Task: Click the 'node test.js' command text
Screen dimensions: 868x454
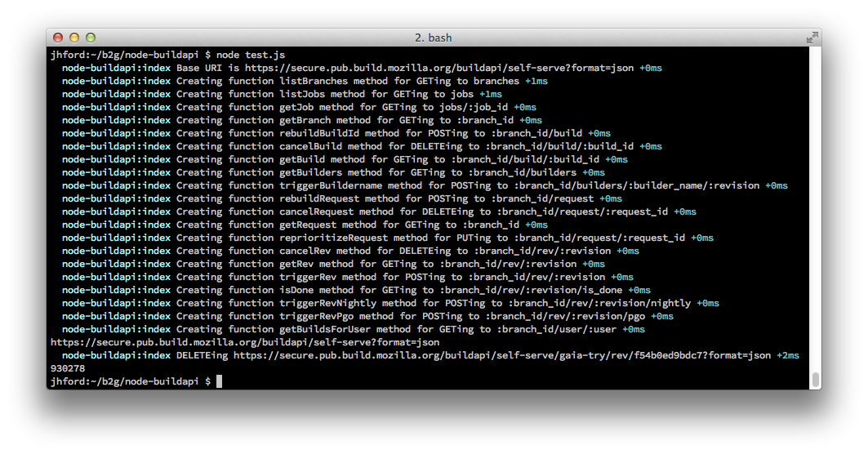Action: point(251,55)
